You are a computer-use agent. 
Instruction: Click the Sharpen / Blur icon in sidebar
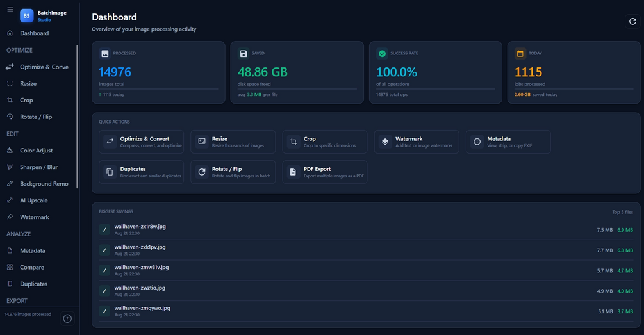coord(10,167)
